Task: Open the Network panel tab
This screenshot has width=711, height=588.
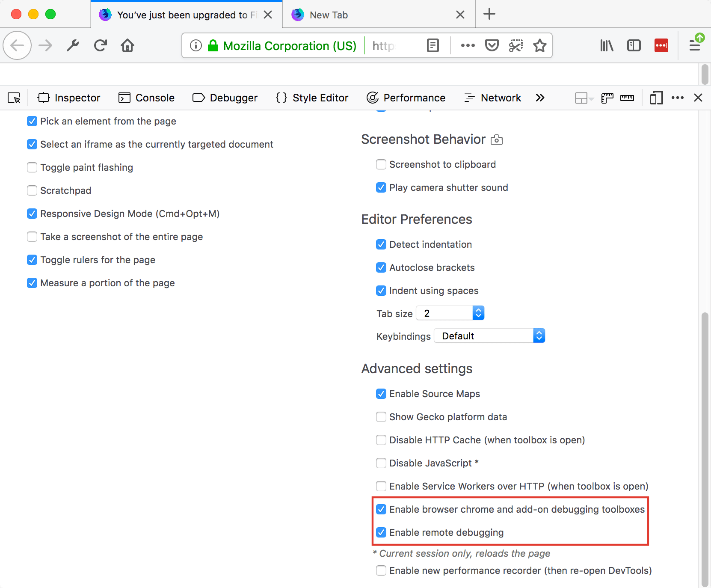Action: [x=493, y=98]
